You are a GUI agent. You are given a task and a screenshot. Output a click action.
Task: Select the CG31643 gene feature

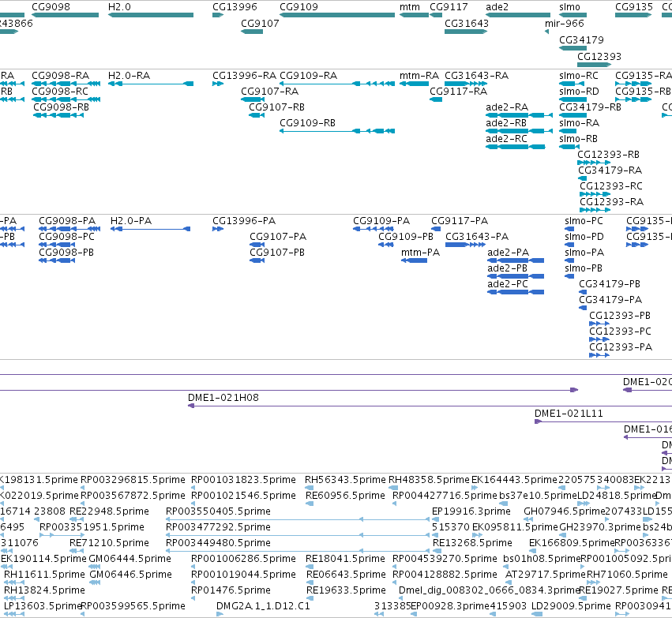[x=466, y=32]
